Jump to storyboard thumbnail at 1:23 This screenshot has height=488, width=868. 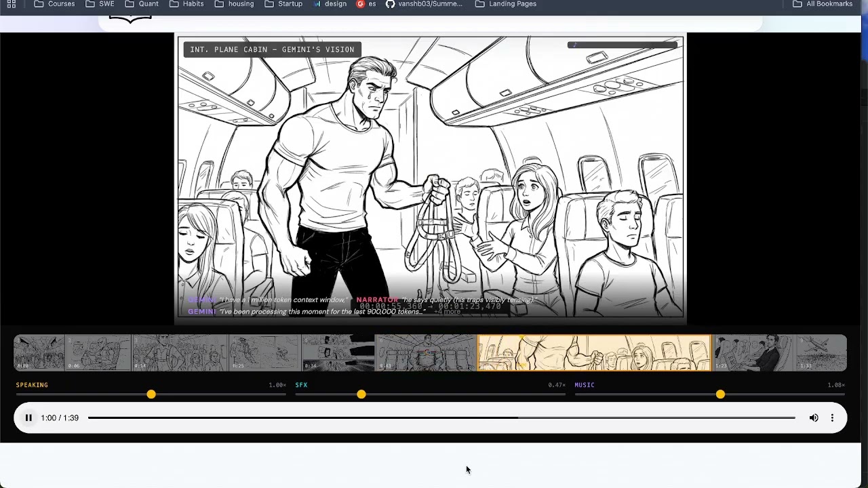coord(755,352)
